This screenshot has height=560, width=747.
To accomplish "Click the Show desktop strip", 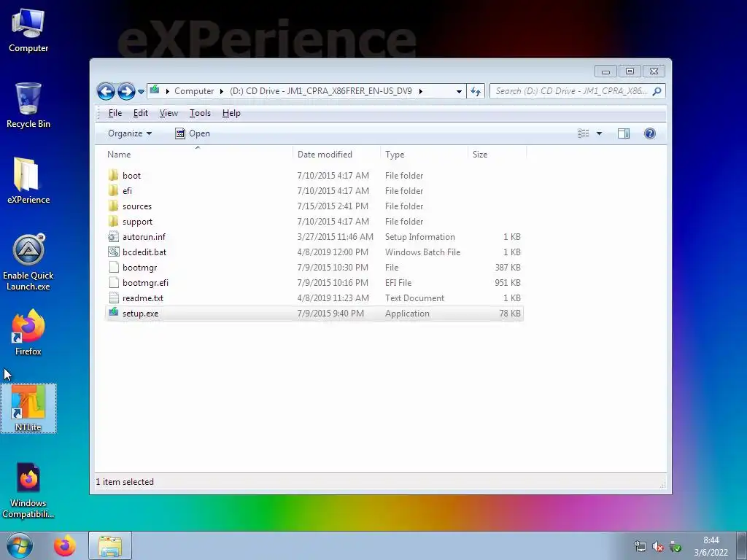I will (742, 545).
